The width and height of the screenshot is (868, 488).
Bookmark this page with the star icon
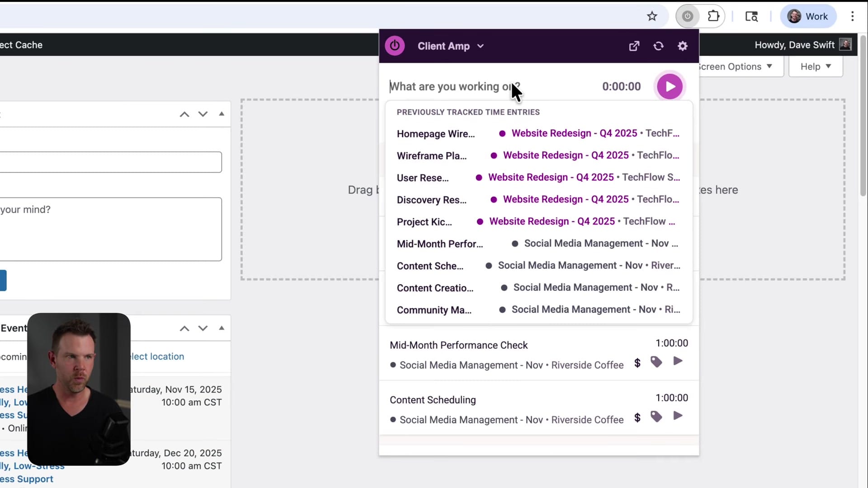[x=652, y=16]
